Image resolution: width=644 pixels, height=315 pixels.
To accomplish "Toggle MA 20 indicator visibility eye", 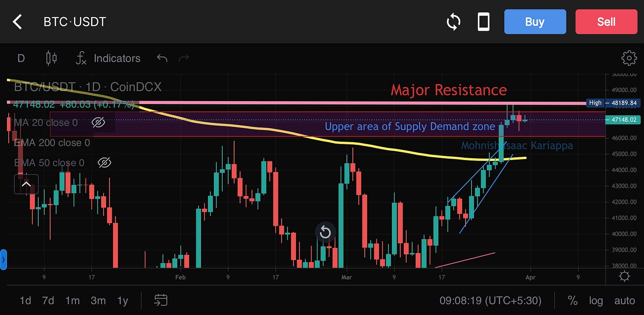I will (x=98, y=122).
